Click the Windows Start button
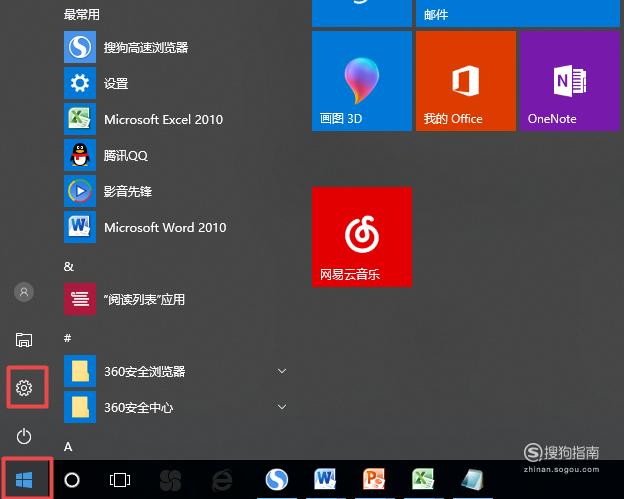Image resolution: width=624 pixels, height=499 pixels. 24,480
